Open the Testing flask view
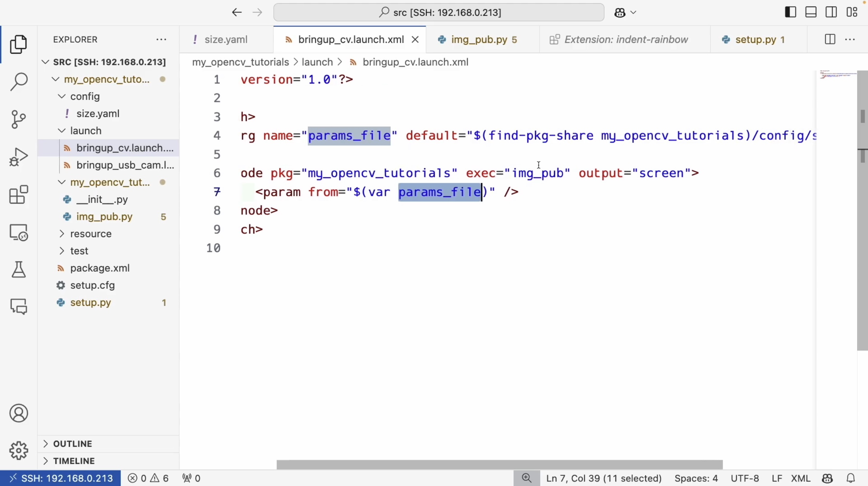This screenshot has height=486, width=868. tap(19, 270)
